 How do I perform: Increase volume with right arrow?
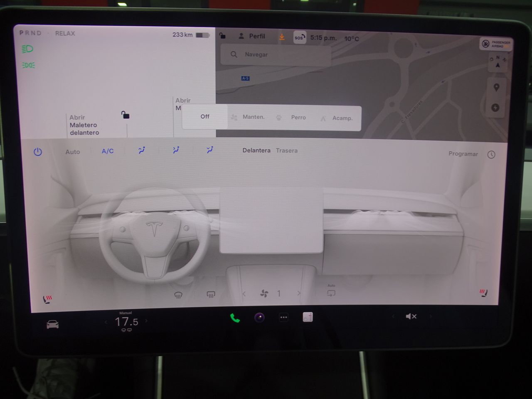point(430,316)
